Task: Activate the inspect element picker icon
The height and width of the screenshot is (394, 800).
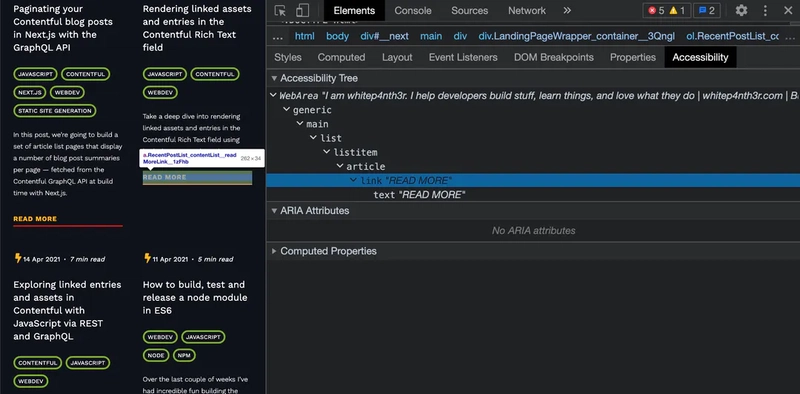Action: pyautogui.click(x=280, y=10)
